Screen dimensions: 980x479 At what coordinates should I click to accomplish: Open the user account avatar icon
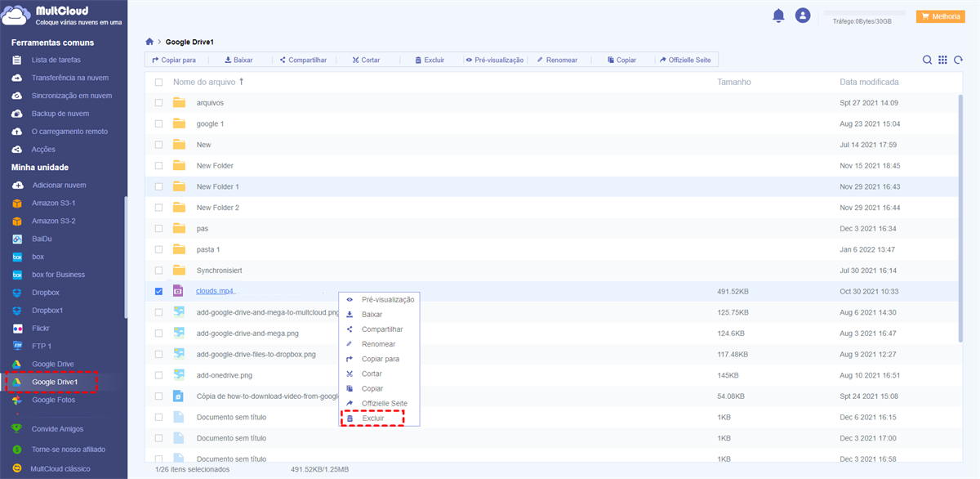(803, 16)
